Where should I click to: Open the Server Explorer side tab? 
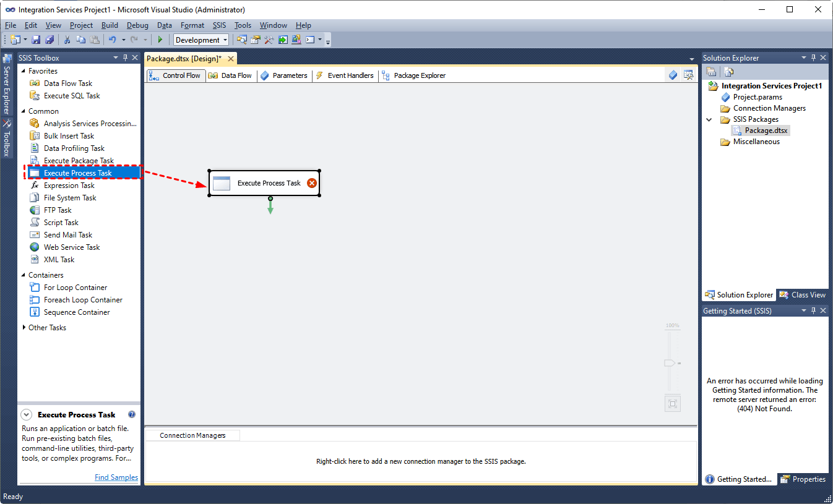point(7,85)
